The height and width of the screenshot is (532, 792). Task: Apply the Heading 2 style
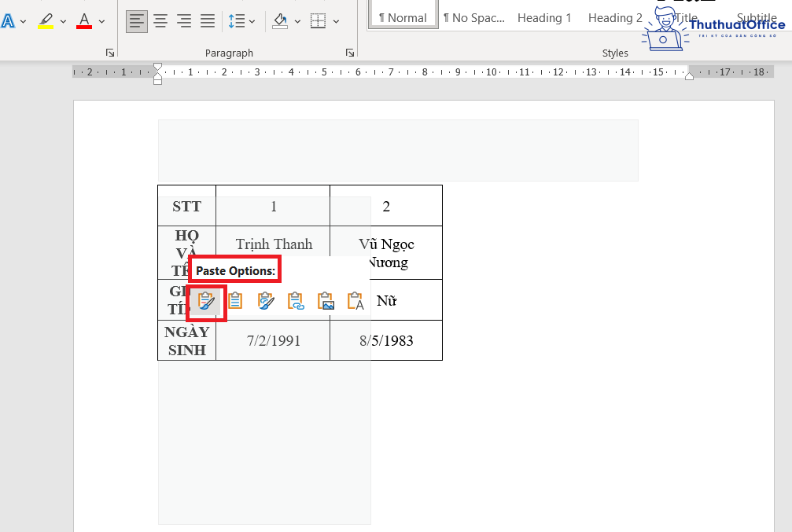pyautogui.click(x=615, y=18)
